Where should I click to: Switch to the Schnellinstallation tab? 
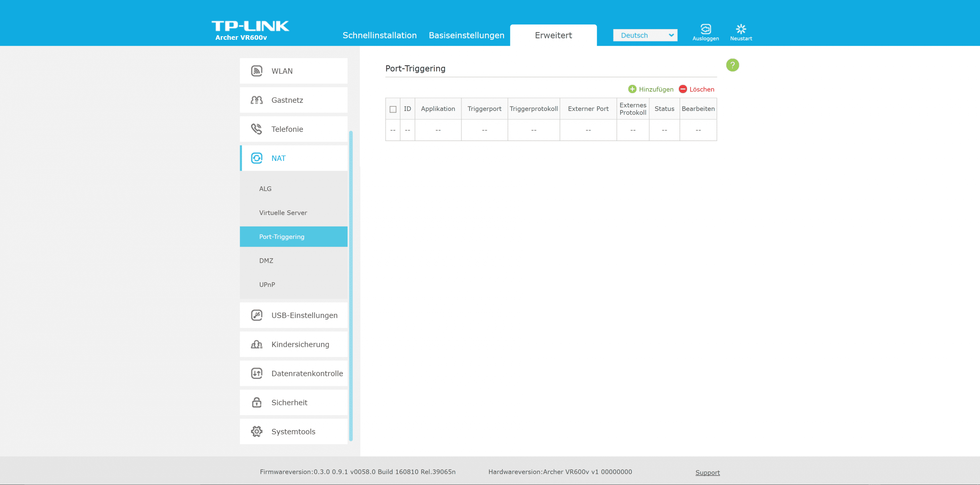[x=380, y=35]
